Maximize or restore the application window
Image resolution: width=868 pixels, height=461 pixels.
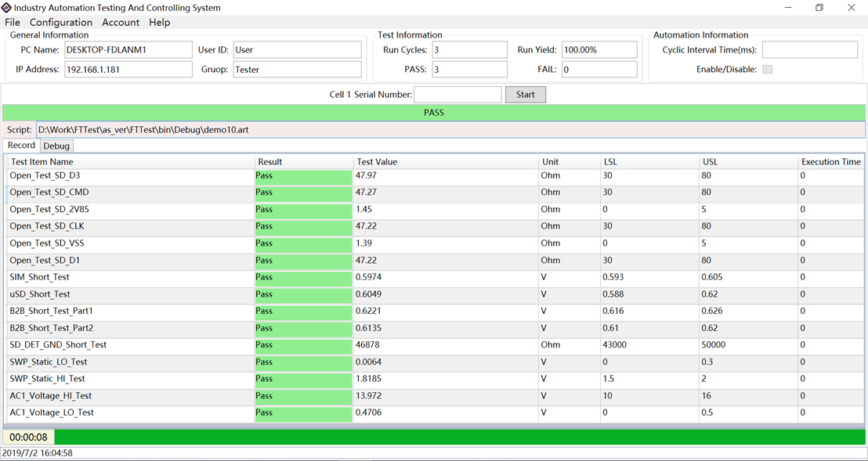(x=819, y=8)
